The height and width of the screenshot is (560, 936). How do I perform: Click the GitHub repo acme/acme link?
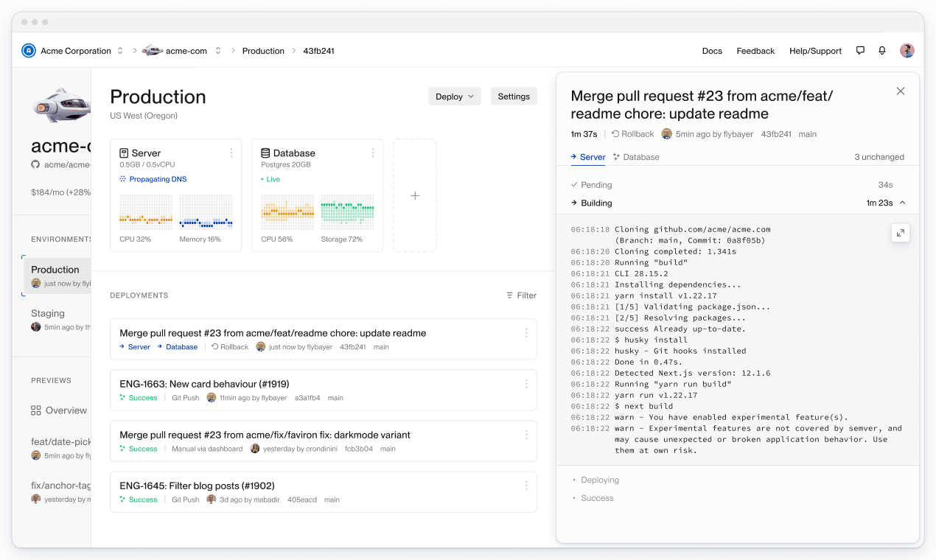61,164
